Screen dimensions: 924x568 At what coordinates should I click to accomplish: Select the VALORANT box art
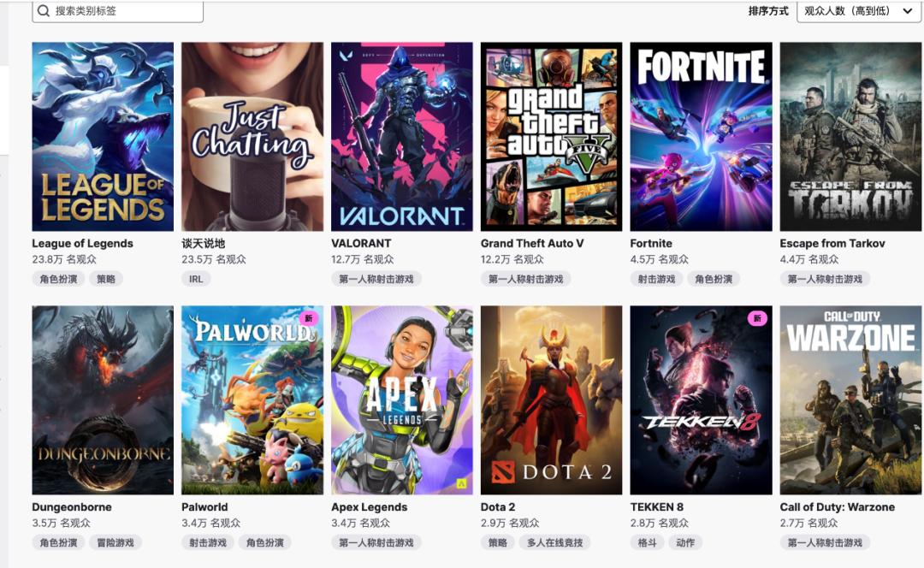(x=402, y=136)
